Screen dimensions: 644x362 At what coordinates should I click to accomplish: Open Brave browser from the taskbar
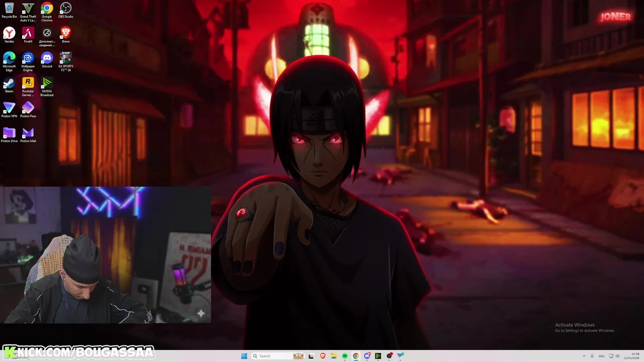point(323,356)
